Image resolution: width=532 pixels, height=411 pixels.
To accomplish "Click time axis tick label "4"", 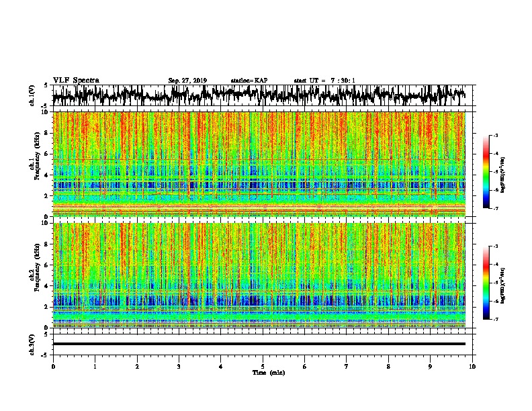I will 221,367.
